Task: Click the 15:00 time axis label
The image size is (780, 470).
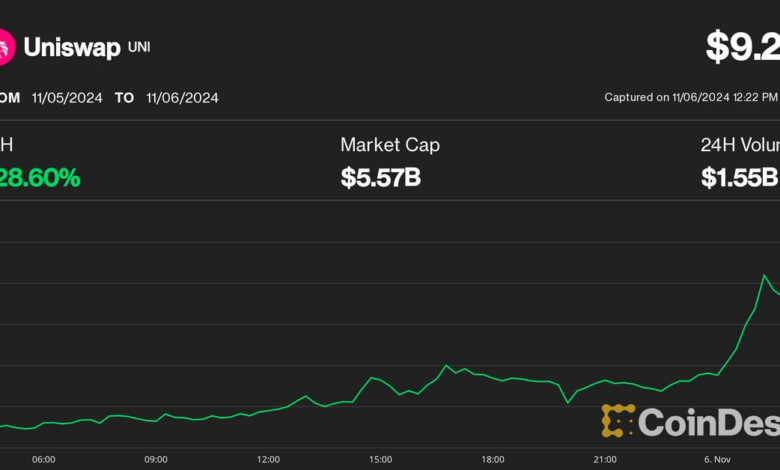Action: click(x=381, y=460)
